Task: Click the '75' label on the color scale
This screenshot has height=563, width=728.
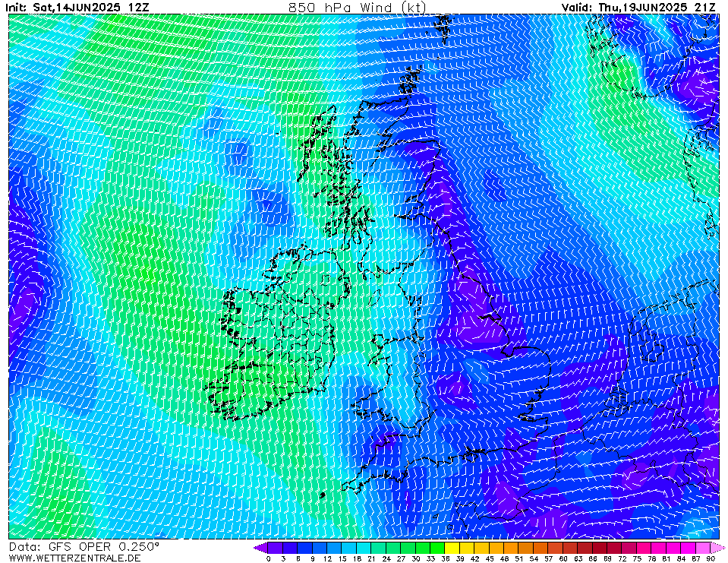Action: click(x=637, y=558)
